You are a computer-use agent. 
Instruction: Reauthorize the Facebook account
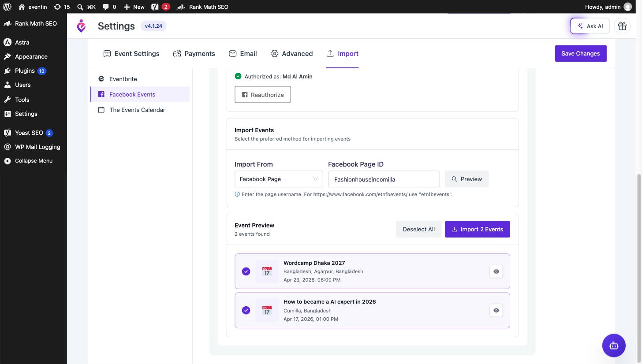pos(263,95)
